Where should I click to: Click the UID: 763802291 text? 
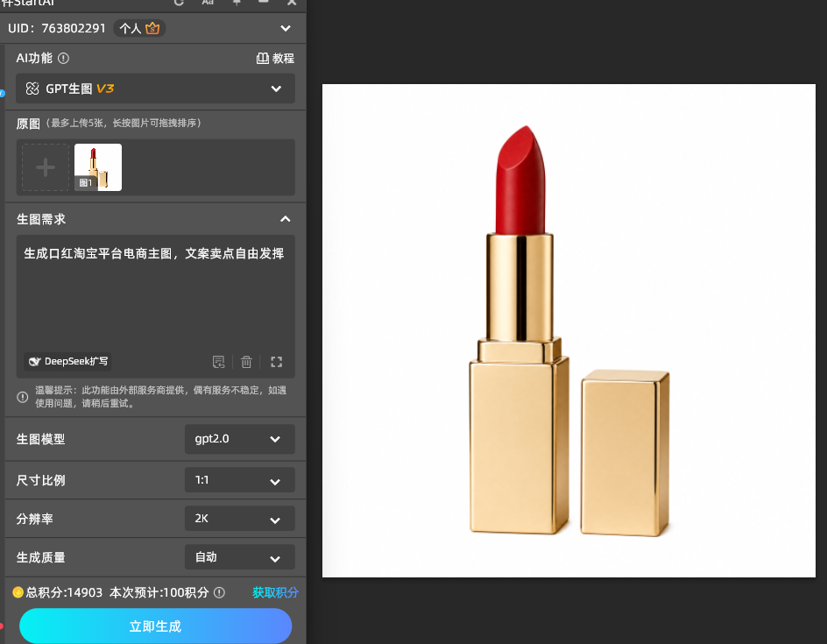click(57, 29)
